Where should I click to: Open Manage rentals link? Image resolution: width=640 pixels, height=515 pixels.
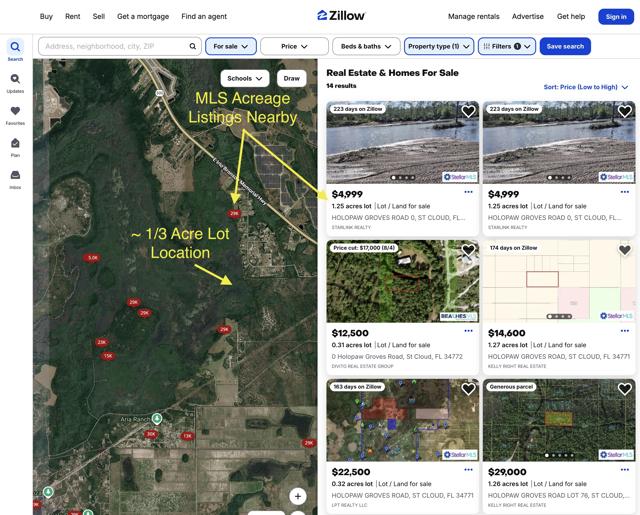point(473,16)
